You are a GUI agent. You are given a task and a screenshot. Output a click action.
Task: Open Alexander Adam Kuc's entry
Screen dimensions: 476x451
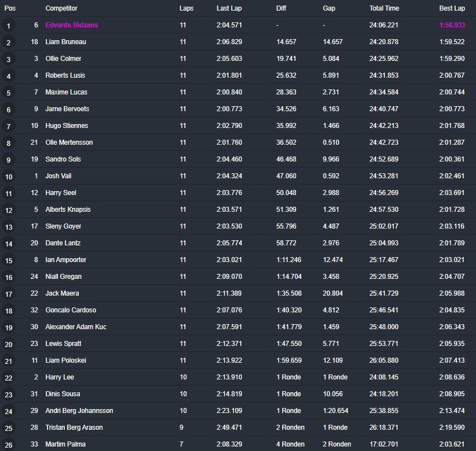(x=76, y=327)
